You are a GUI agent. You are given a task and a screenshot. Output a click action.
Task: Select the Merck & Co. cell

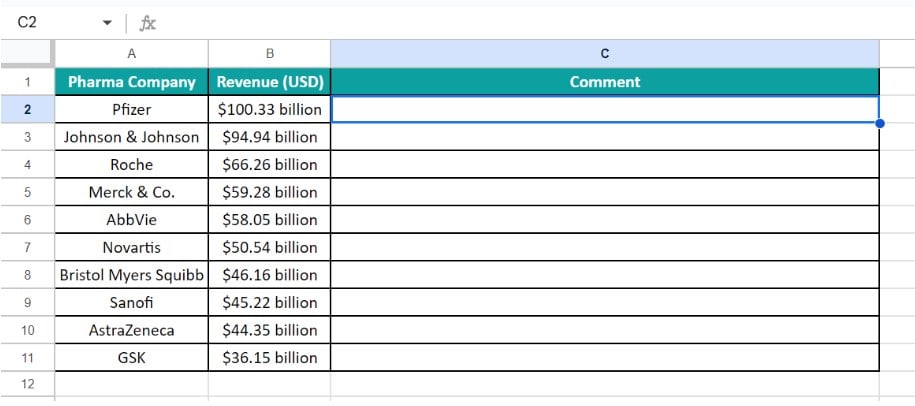[131, 192]
